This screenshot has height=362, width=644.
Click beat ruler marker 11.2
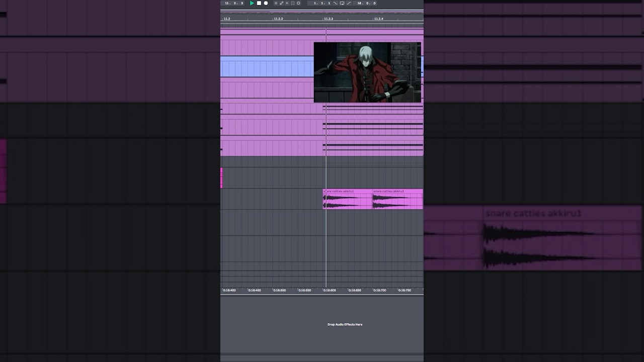point(227,19)
